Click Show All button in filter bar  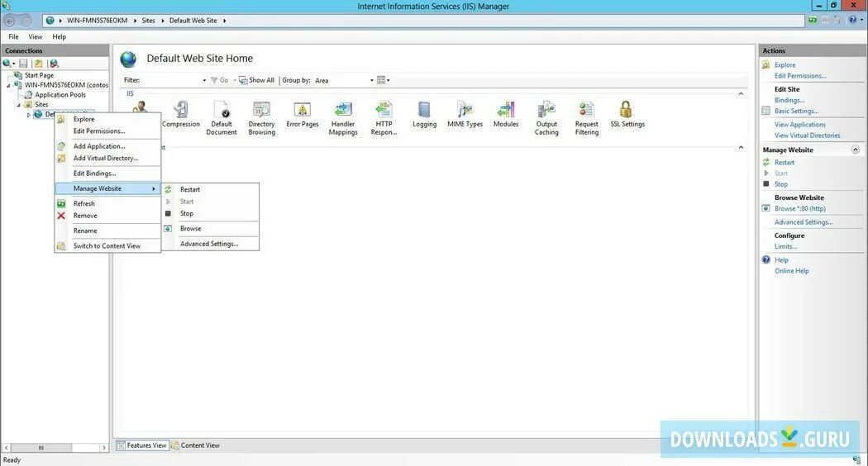coord(256,80)
